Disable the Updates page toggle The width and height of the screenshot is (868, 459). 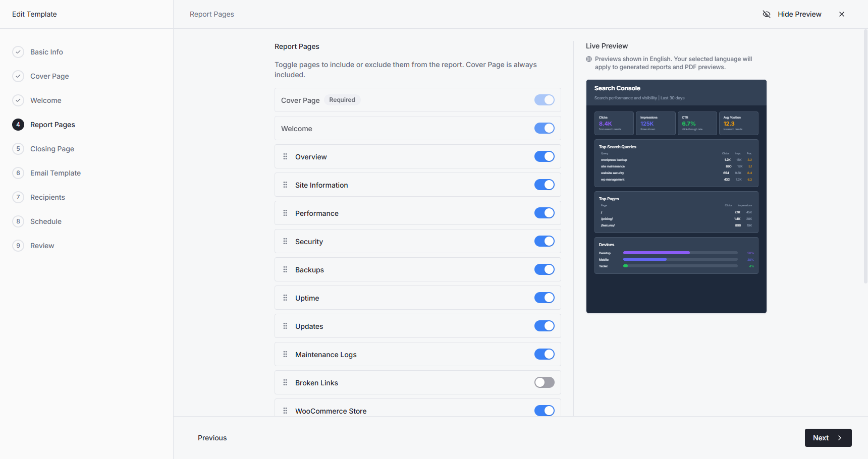point(545,326)
